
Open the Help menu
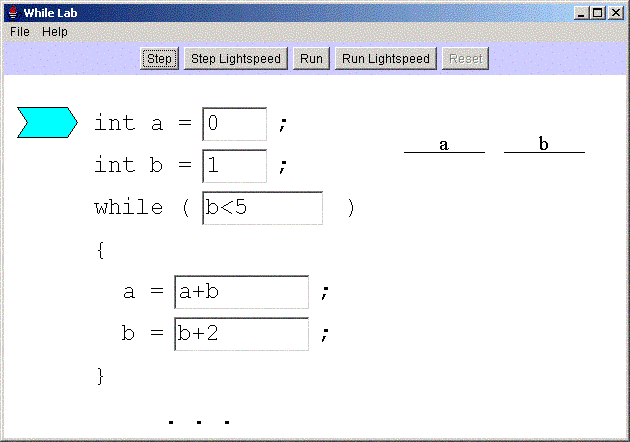pos(55,31)
